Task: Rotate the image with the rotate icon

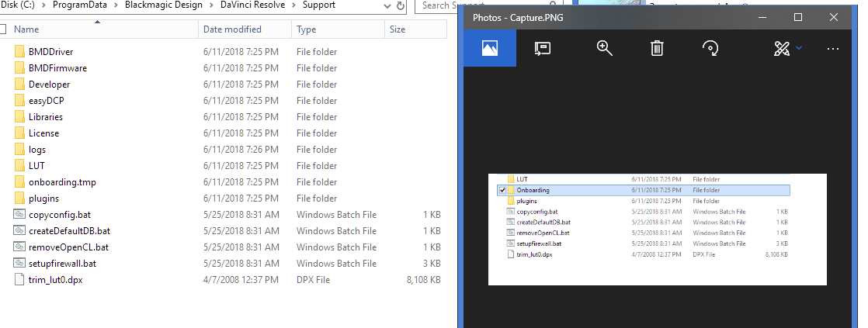Action: pyautogui.click(x=710, y=48)
